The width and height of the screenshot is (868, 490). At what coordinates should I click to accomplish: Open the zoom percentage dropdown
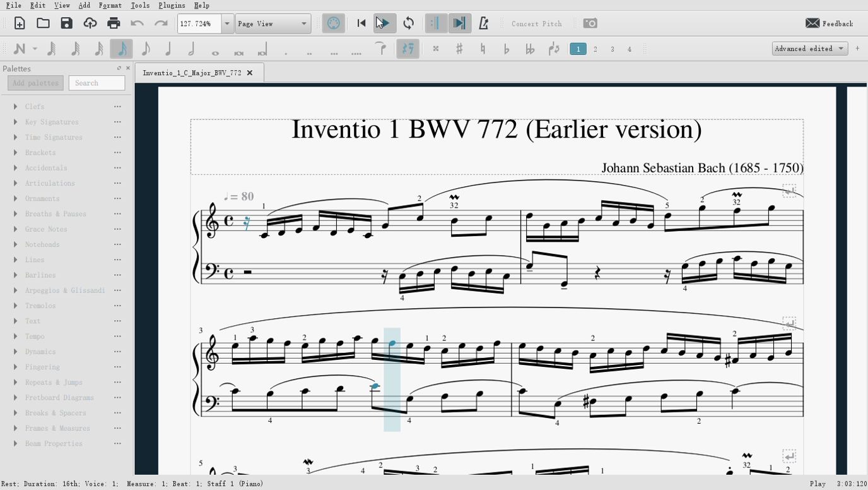click(227, 23)
